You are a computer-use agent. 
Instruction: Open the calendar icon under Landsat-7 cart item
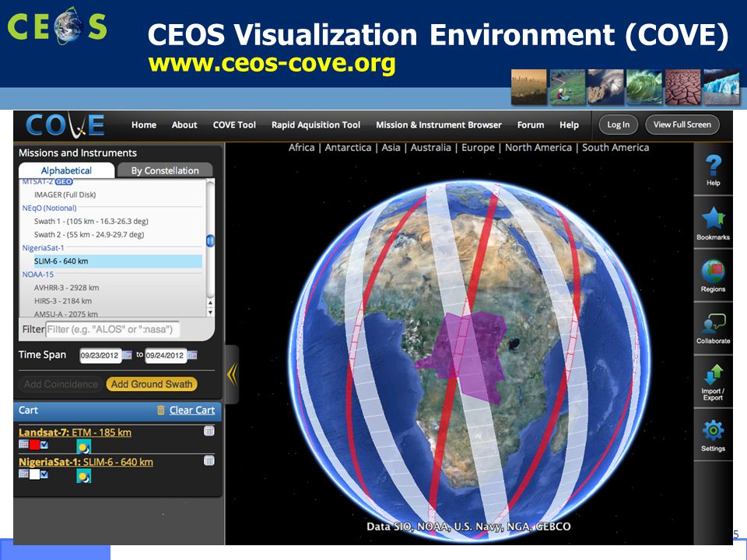(23, 444)
